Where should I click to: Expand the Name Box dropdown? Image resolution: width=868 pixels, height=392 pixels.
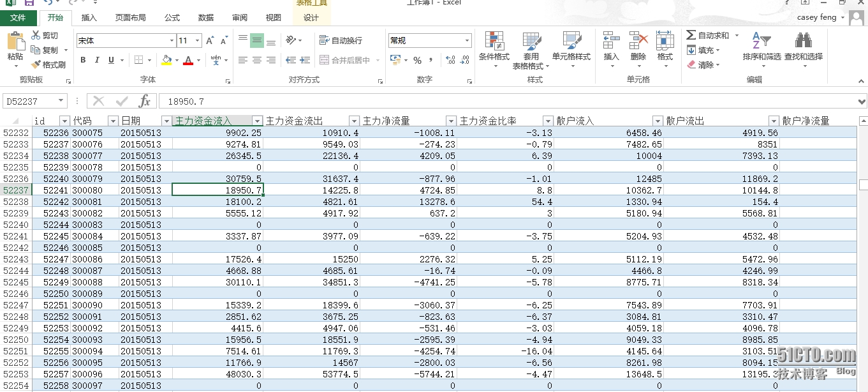pos(61,101)
